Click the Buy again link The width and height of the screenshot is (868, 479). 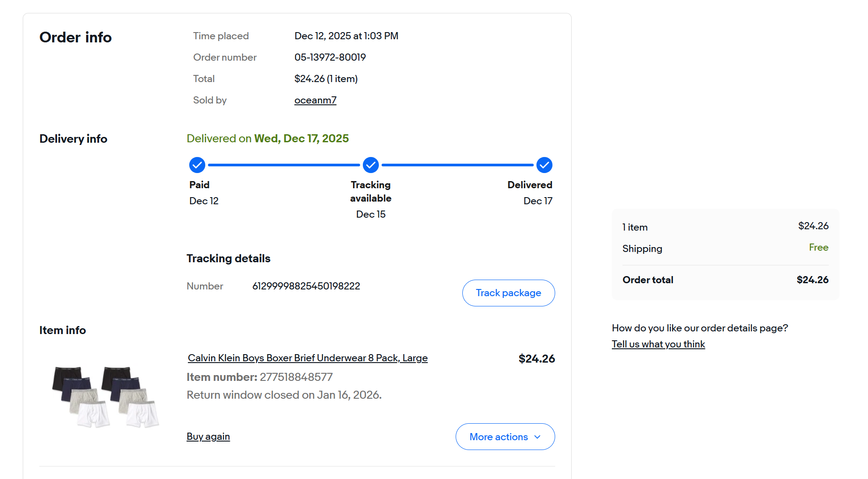208,437
